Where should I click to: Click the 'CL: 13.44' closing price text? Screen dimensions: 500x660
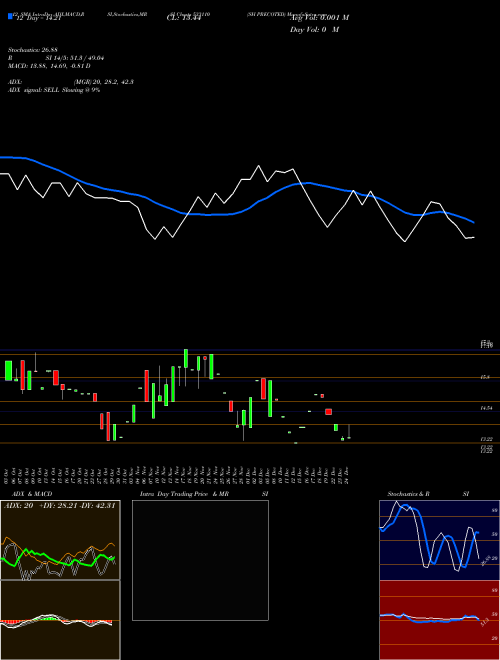[184, 18]
